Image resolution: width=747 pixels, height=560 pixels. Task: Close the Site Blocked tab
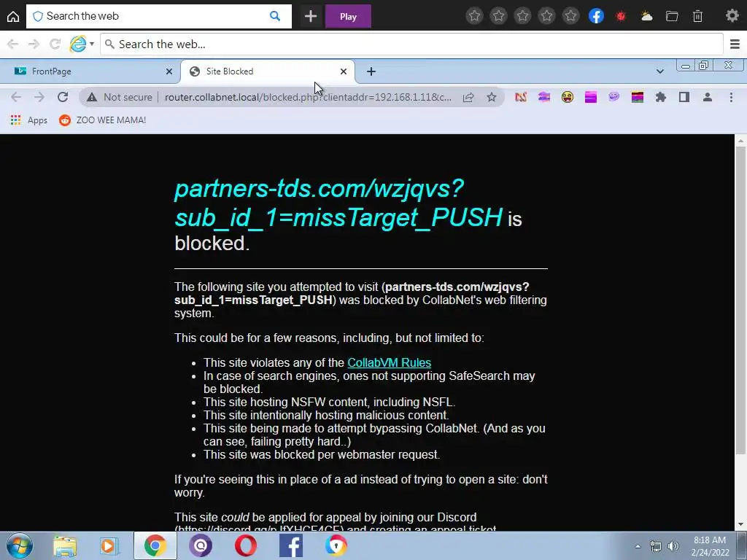point(344,71)
